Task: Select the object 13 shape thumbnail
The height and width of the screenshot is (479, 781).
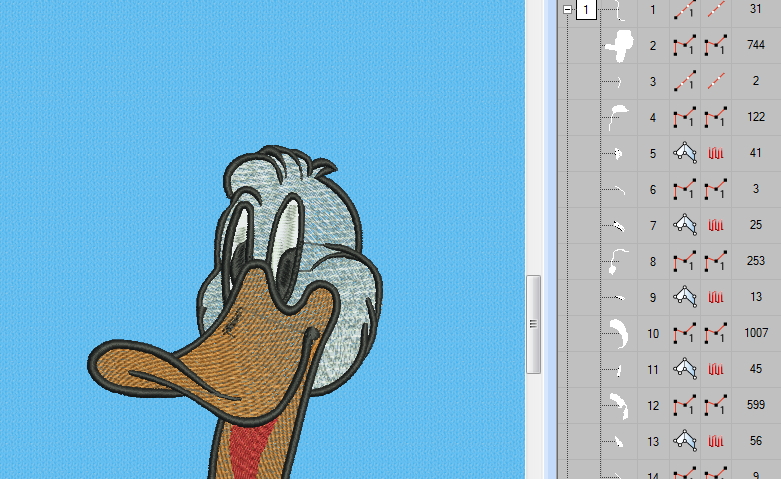Action: [618, 441]
